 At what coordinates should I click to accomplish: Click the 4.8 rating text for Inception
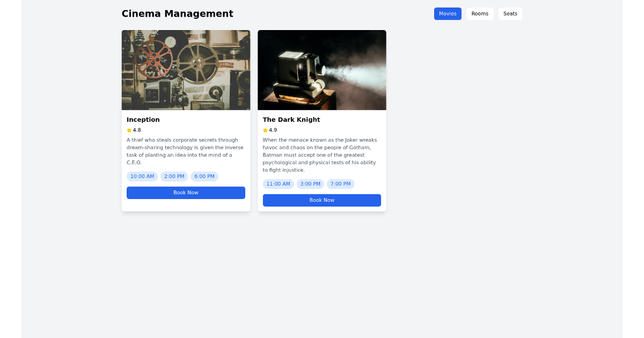tap(137, 130)
